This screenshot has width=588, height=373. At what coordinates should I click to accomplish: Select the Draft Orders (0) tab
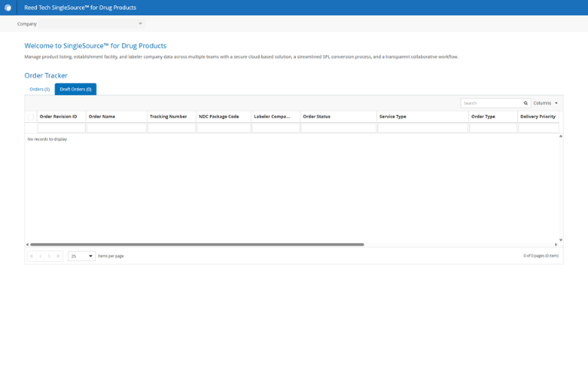[x=75, y=89]
